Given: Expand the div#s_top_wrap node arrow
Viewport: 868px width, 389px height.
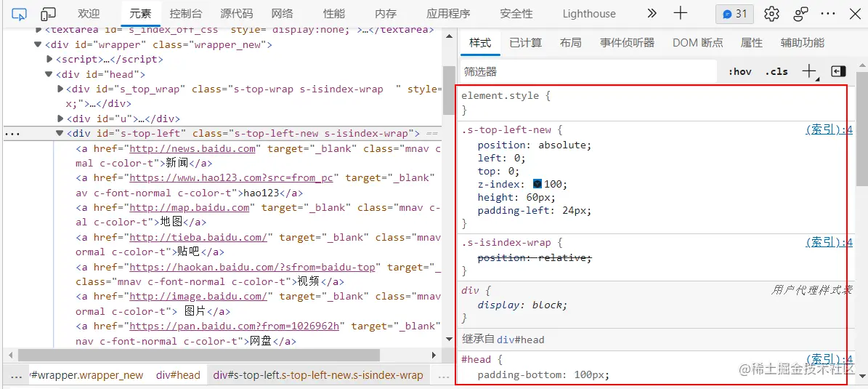Looking at the screenshot, I should (x=60, y=89).
